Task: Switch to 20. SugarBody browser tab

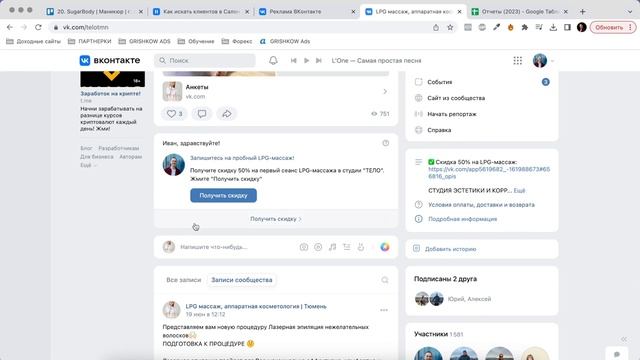Action: pos(95,12)
